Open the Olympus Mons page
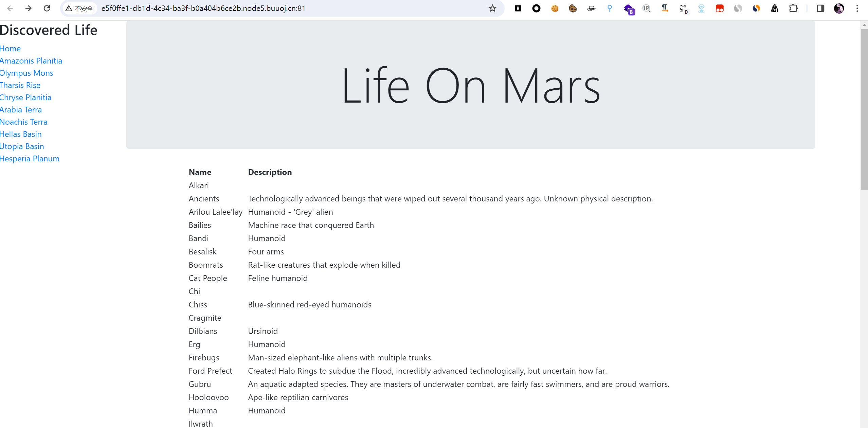The height and width of the screenshot is (428, 868). coord(26,73)
